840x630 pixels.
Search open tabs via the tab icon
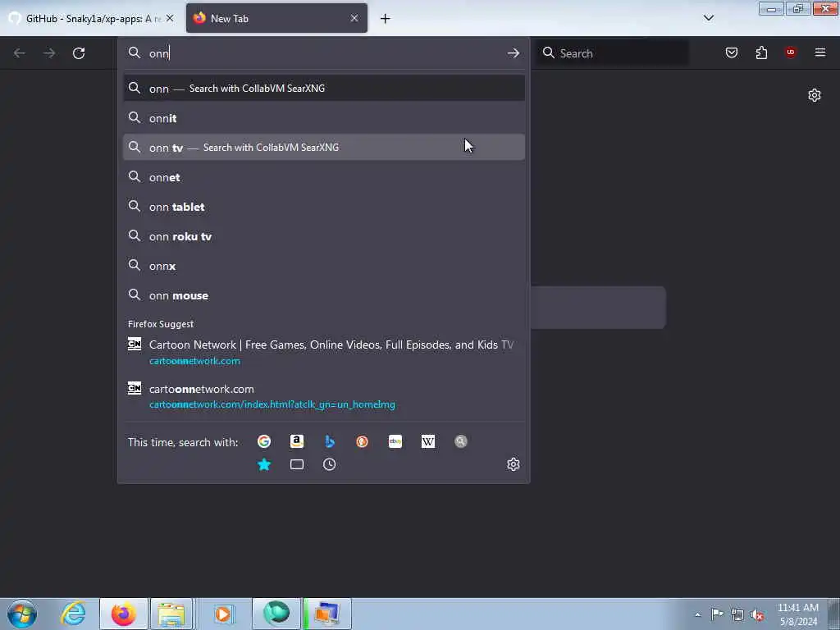(297, 464)
